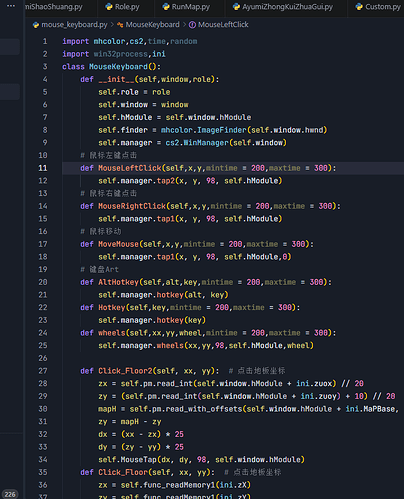
Task: Click the Python icon on Custom.py tab
Action: pos(359,7)
